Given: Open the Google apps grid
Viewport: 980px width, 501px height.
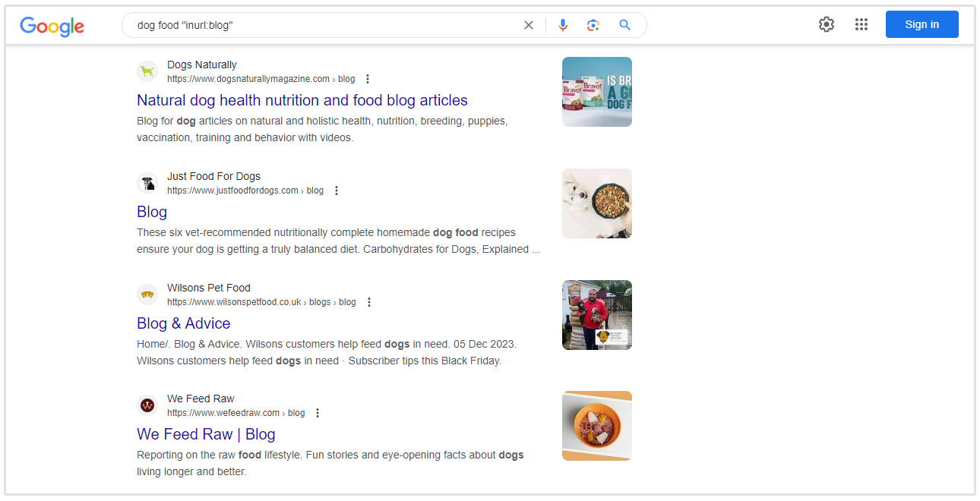Looking at the screenshot, I should coord(861,24).
